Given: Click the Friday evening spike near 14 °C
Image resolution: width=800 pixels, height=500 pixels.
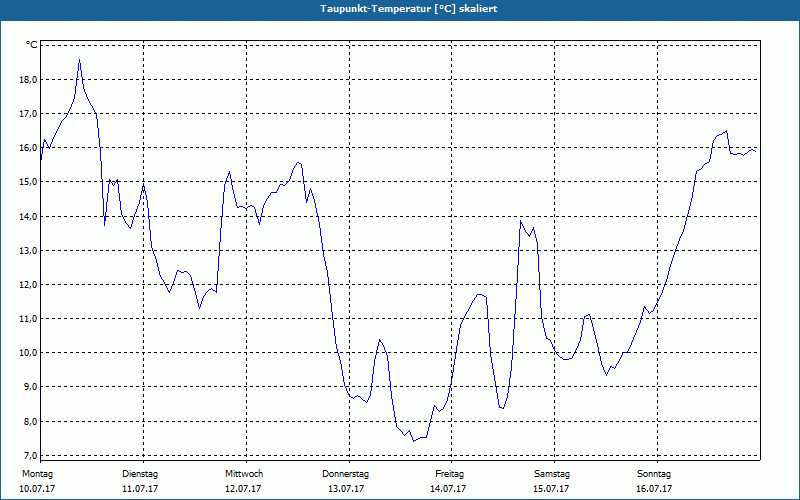Looking at the screenshot, I should [x=520, y=221].
